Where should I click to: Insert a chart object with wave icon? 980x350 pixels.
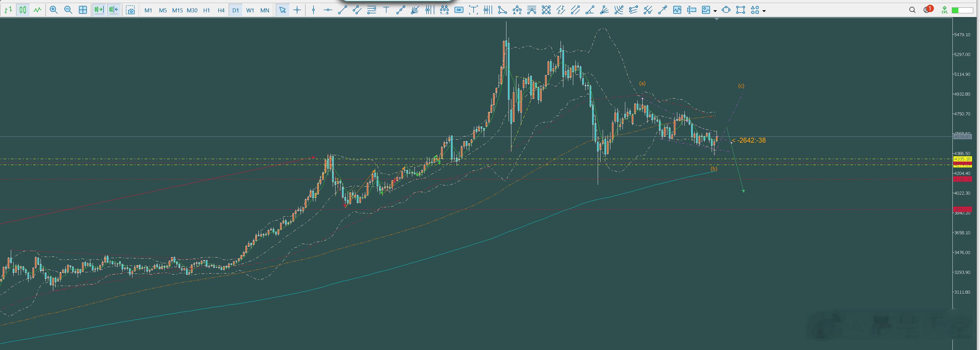click(677, 10)
